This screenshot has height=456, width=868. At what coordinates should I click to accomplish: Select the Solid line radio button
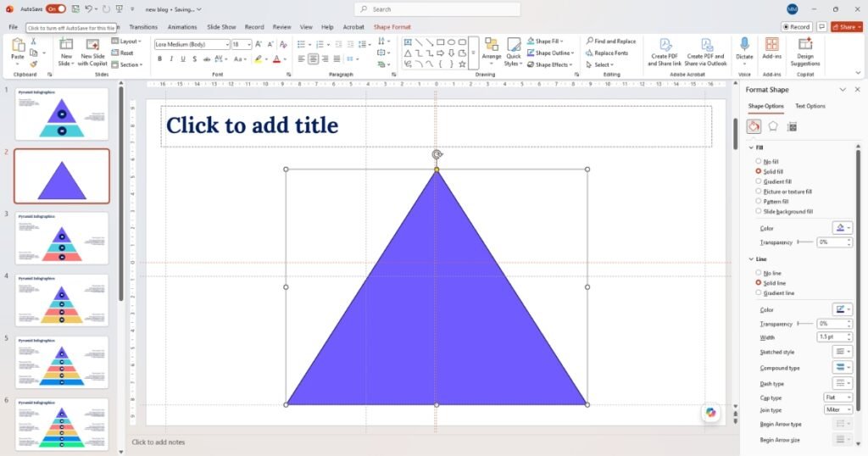tap(759, 283)
